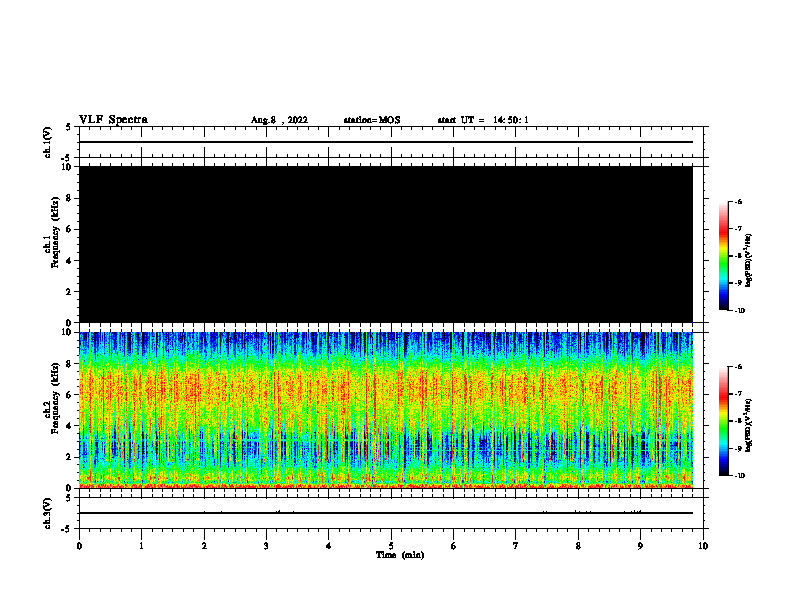The image size is (792, 612).
Task: Click the ch.3 voltage trace strip
Action: [x=391, y=513]
